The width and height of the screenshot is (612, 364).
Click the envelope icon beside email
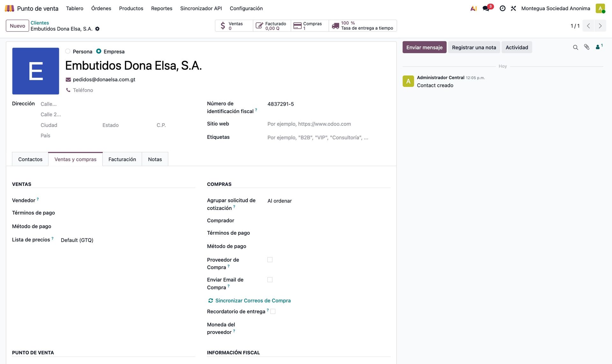(68, 80)
